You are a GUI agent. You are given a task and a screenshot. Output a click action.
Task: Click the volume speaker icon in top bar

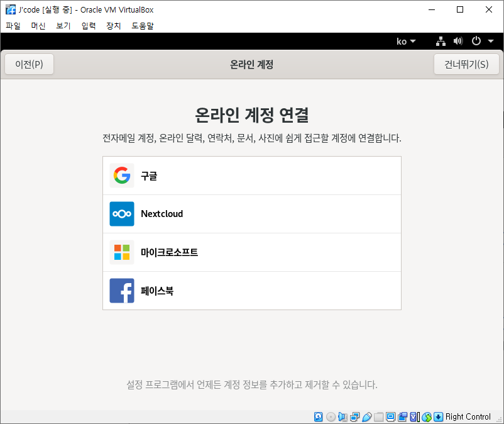[458, 41]
